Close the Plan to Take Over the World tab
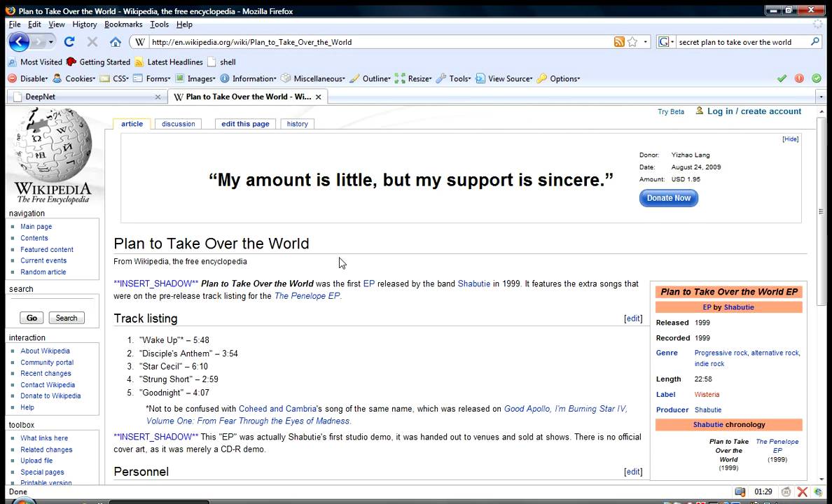The height and width of the screenshot is (504, 832). click(319, 97)
